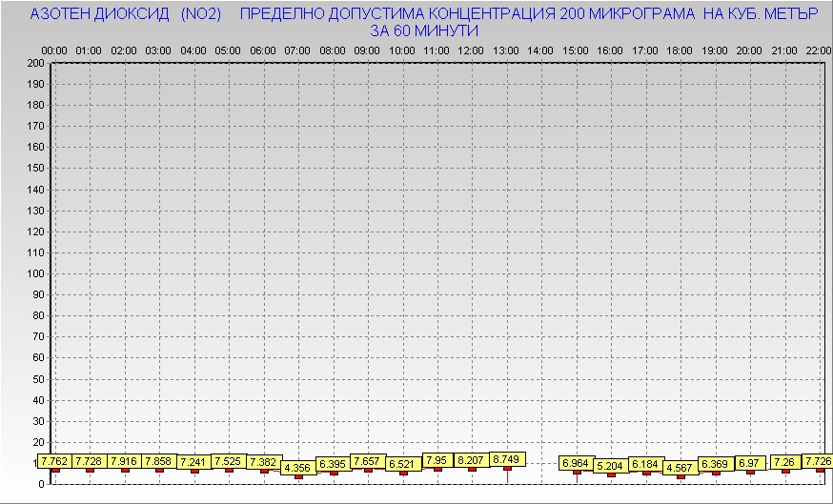This screenshot has width=833, height=504.
Task: Click the 21:00 time axis label
Action: pos(784,51)
